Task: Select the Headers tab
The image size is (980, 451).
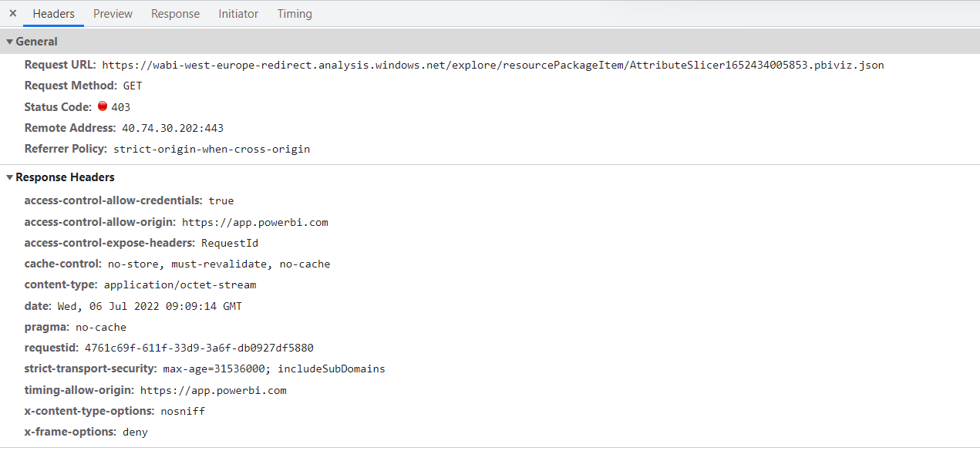Action: (x=53, y=14)
